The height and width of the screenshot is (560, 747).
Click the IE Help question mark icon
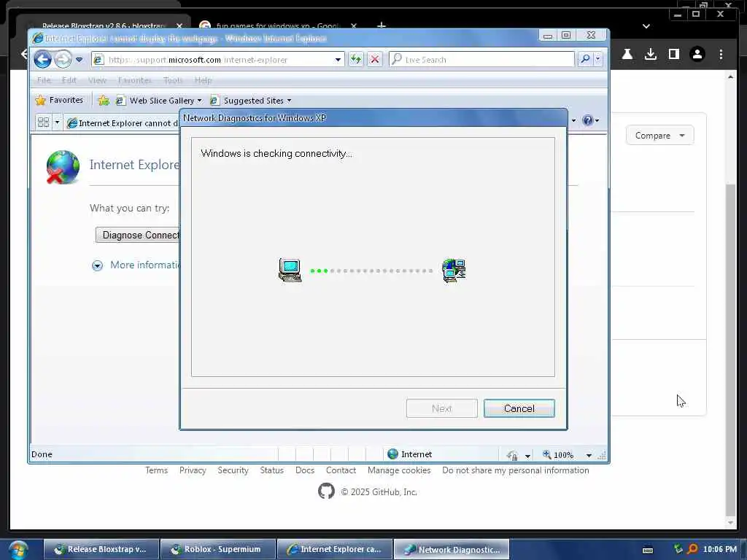587,120
